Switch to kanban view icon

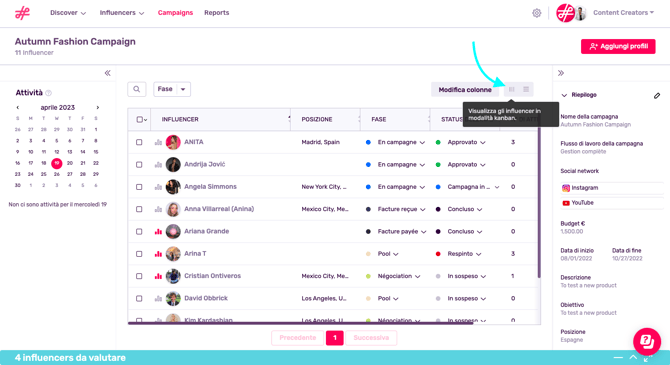point(511,89)
